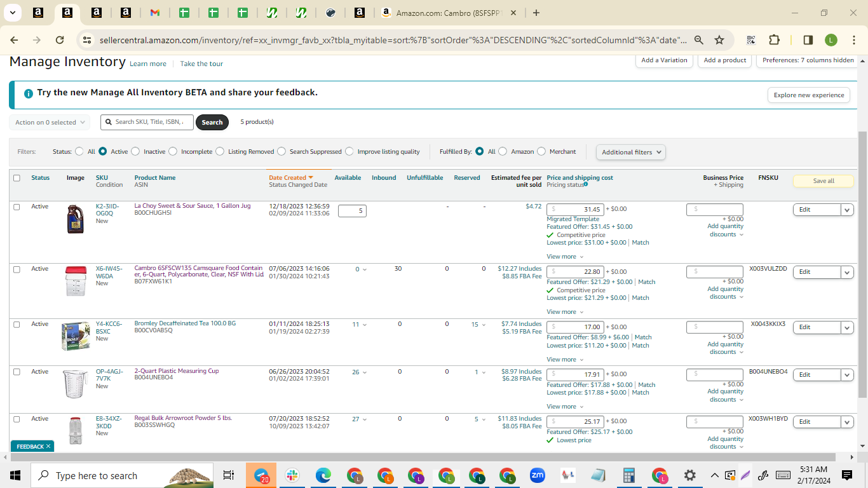This screenshot has width=868, height=488.
Task: Select the Incomplete status filter
Action: point(172,152)
